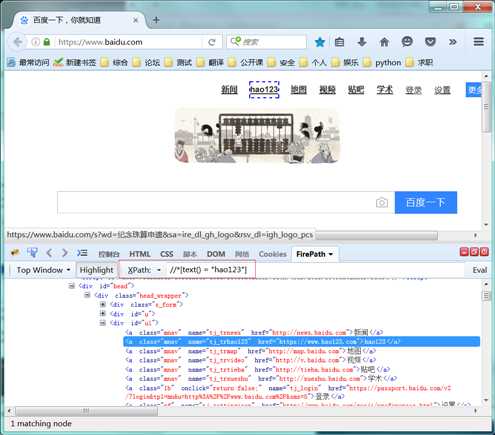This screenshot has width=495, height=435.
Task: Expand the div id="u" node
Action: [103, 313]
